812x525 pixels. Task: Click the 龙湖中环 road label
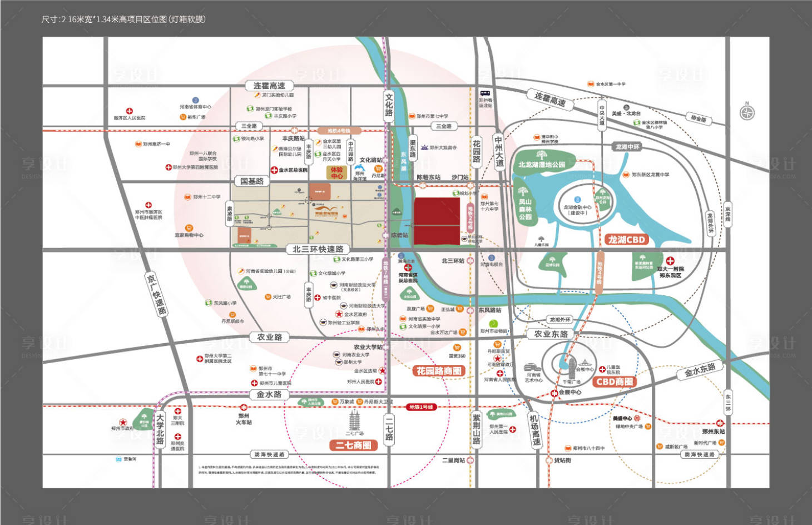click(627, 147)
